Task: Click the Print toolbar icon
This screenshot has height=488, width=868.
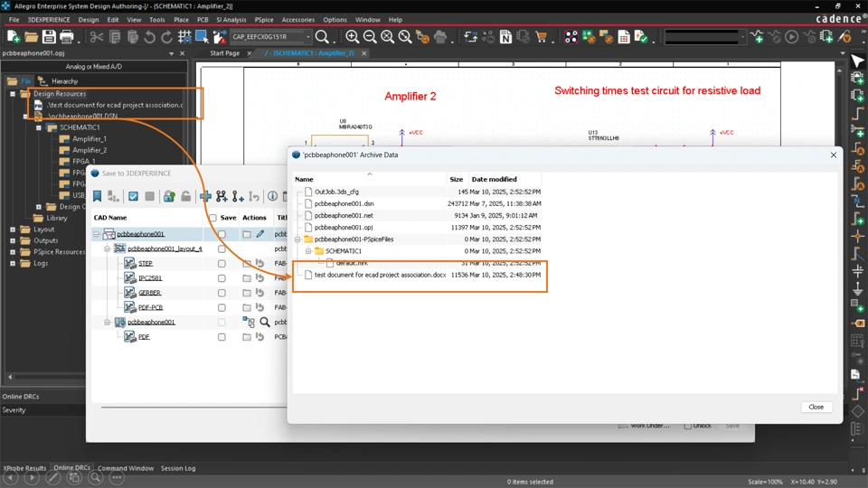Action: coord(66,37)
